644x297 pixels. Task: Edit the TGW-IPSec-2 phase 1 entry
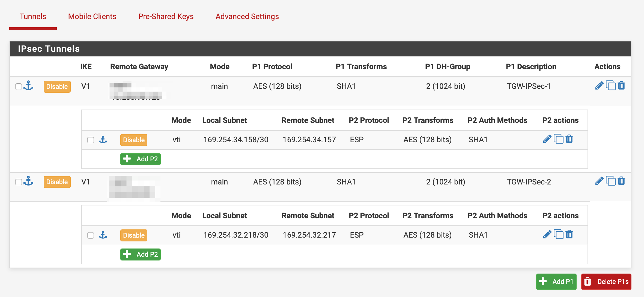pyautogui.click(x=599, y=181)
